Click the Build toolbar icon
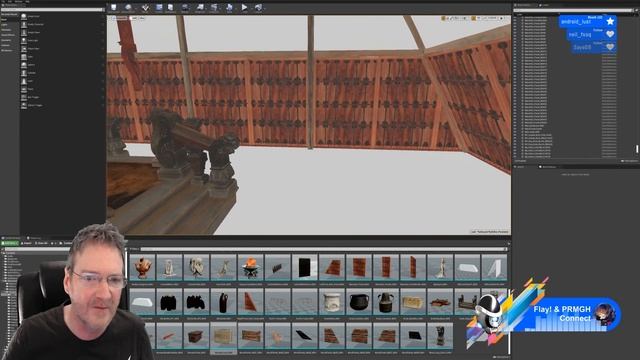This screenshot has width=640, height=360. (x=229, y=8)
